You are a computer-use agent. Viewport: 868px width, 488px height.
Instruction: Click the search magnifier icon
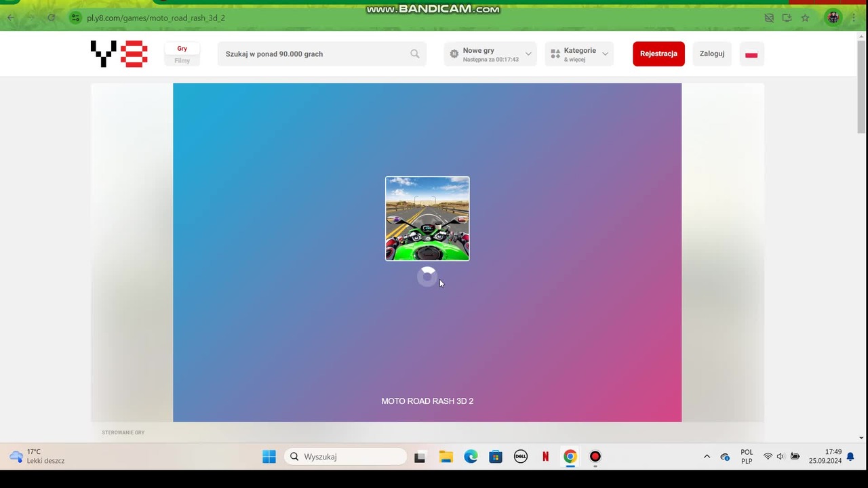(415, 54)
